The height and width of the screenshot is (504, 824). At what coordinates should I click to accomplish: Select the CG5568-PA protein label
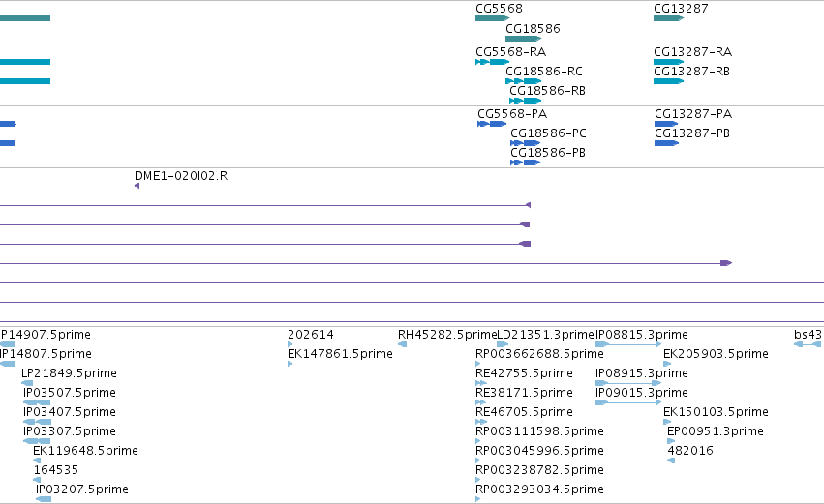pos(512,114)
